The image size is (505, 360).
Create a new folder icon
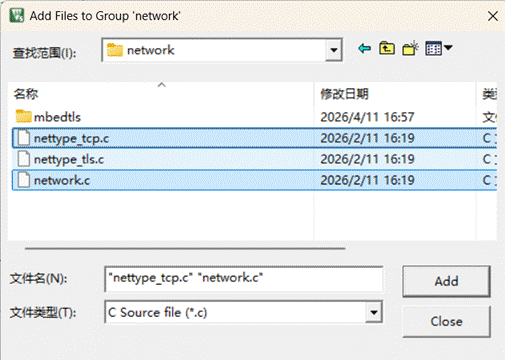pos(410,49)
